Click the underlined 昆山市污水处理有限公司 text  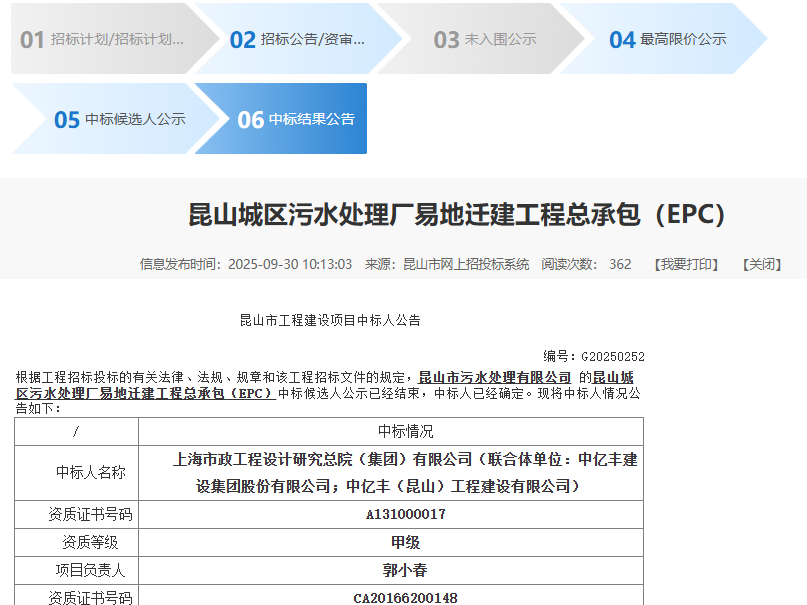pos(494,377)
